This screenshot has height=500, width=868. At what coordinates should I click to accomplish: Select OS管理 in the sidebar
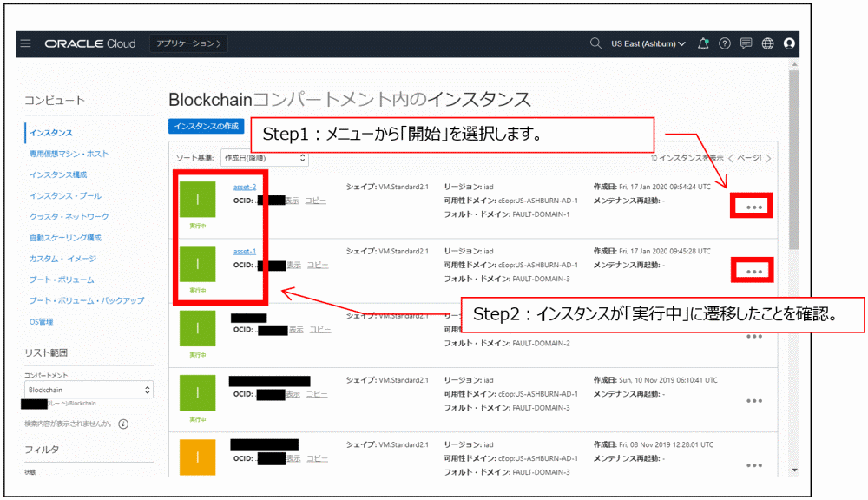41,322
